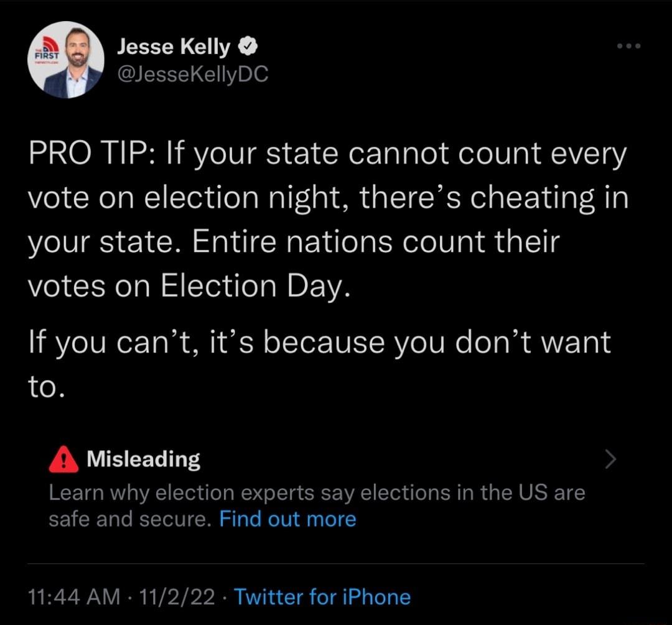
Task: Open the Find out more link
Action: pyautogui.click(x=288, y=519)
